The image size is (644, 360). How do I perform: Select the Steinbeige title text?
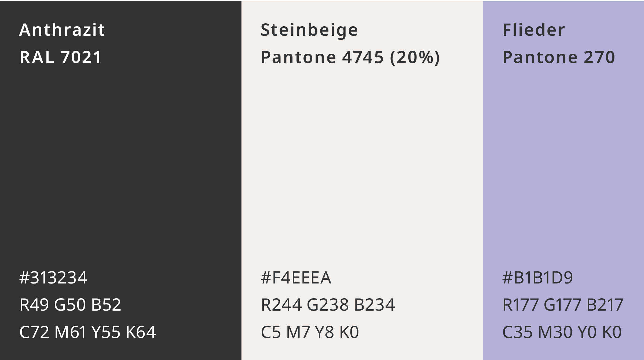pos(309,30)
